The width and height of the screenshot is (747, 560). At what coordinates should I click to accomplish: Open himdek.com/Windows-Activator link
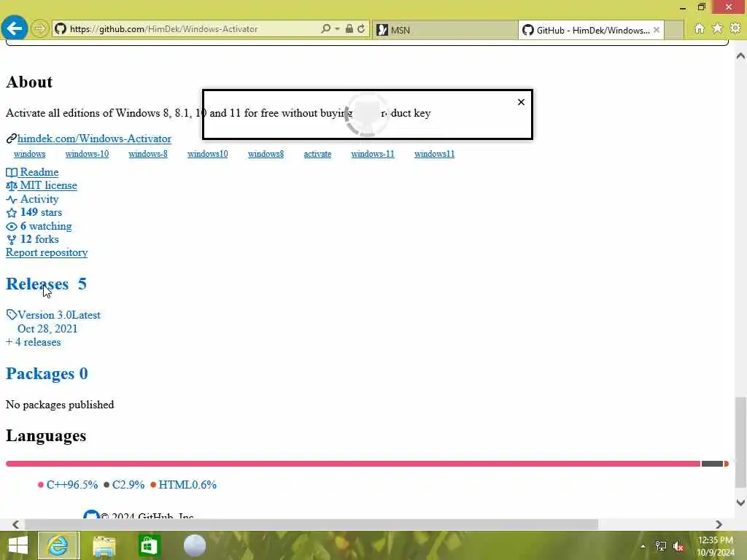pos(94,139)
